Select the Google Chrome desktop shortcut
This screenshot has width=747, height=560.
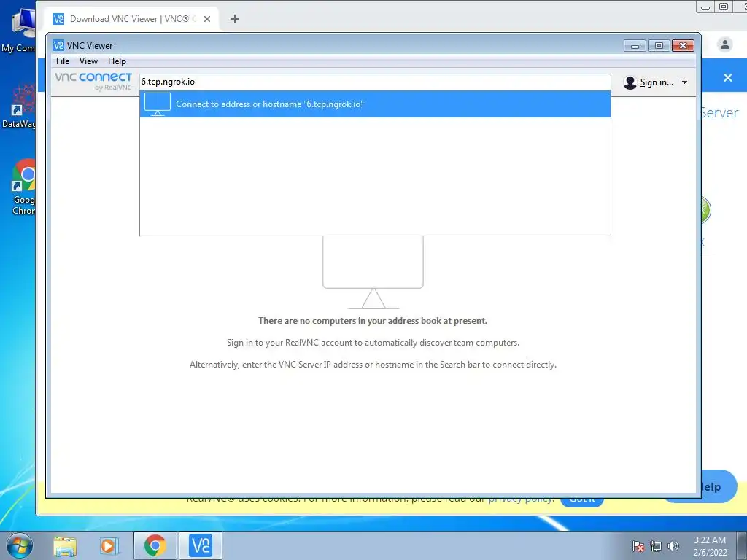click(x=23, y=187)
